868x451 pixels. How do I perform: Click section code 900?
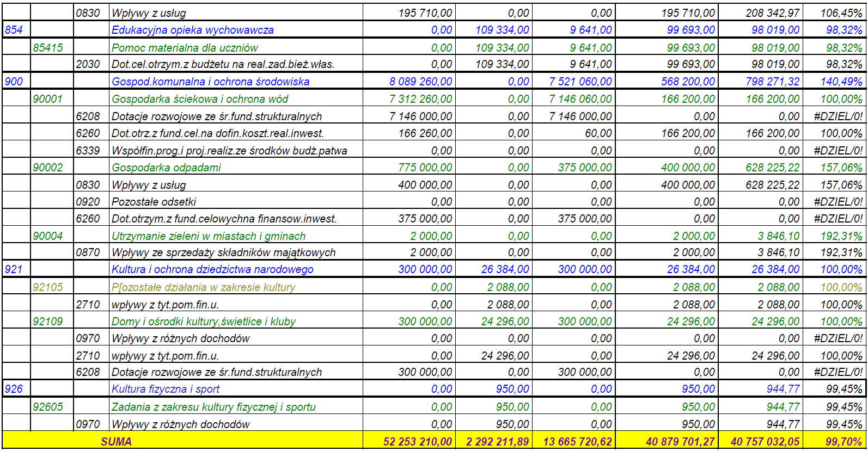pos(14,82)
